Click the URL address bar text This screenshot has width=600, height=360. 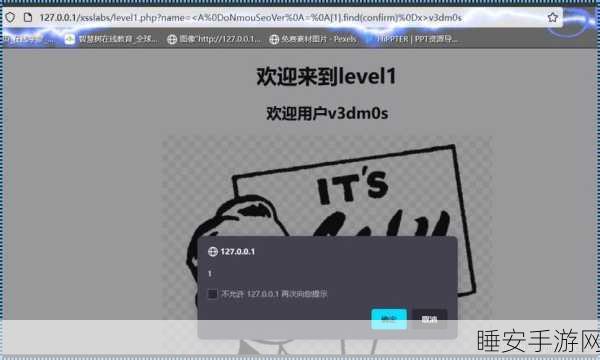pos(251,18)
